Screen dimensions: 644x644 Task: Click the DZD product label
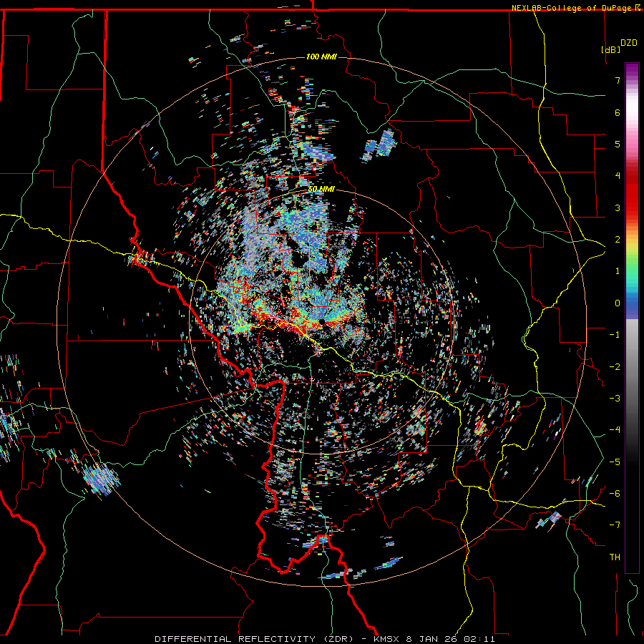(629, 43)
